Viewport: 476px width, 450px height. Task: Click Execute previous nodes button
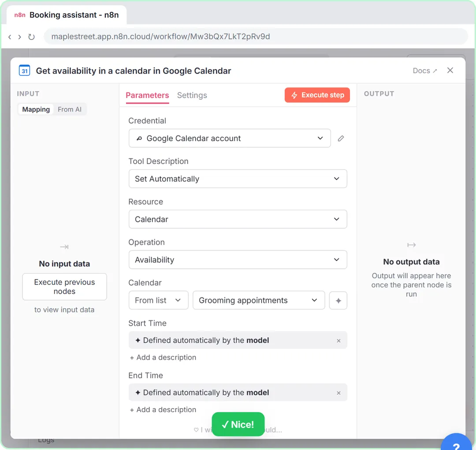[64, 287]
